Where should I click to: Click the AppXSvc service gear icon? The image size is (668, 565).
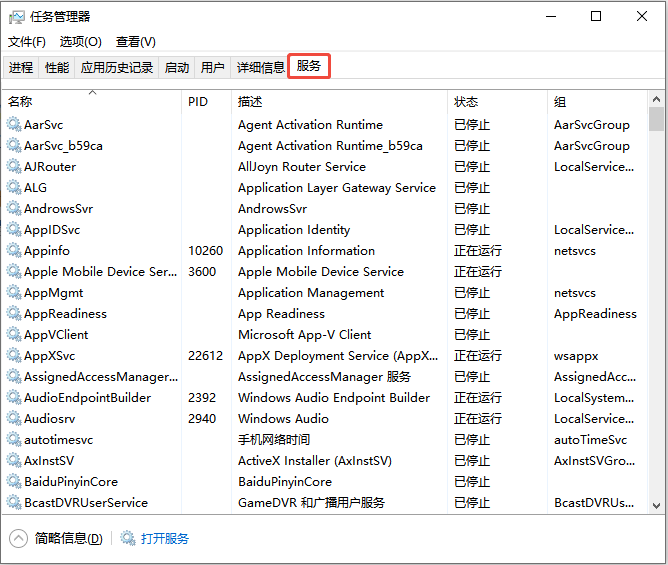click(14, 355)
